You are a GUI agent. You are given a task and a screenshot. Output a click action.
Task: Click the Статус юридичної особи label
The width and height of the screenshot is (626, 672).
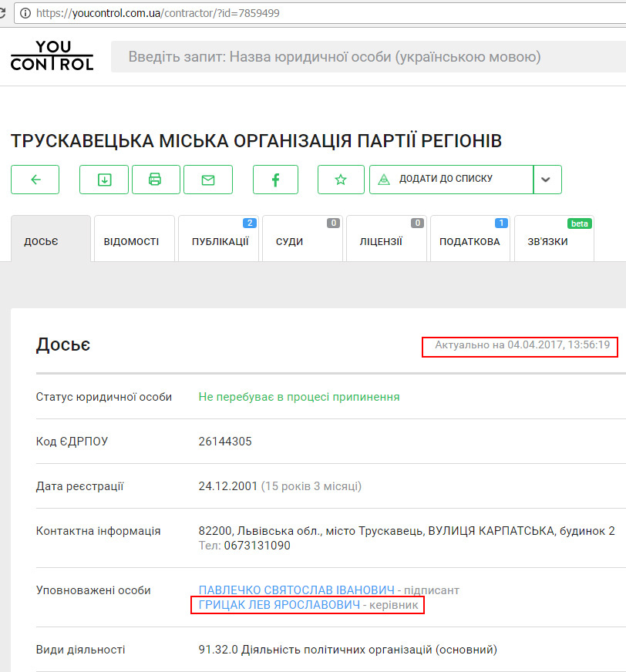coord(104,397)
